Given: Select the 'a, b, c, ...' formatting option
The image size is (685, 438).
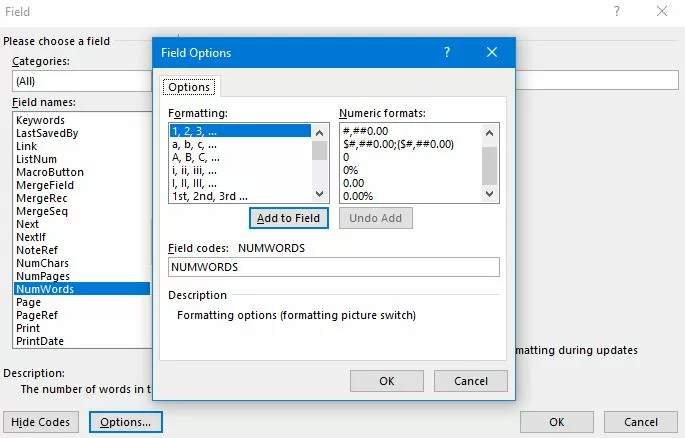Looking at the screenshot, I should coord(240,144).
